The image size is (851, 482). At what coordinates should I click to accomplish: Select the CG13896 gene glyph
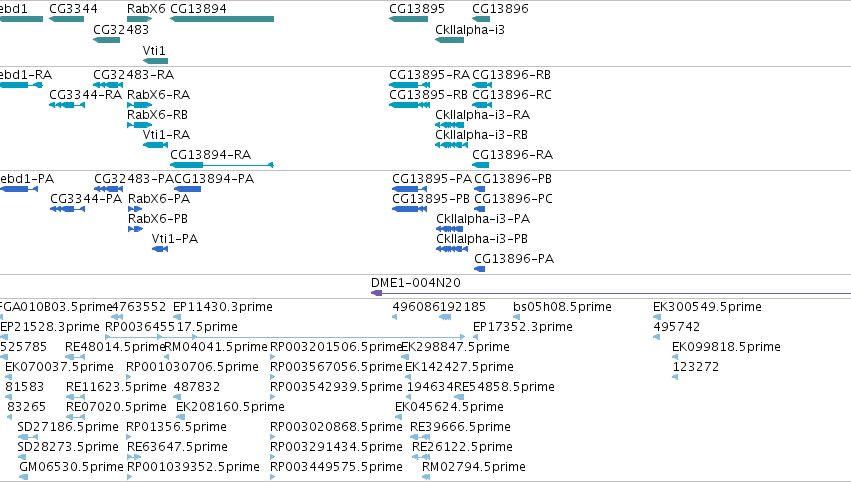pos(481,19)
